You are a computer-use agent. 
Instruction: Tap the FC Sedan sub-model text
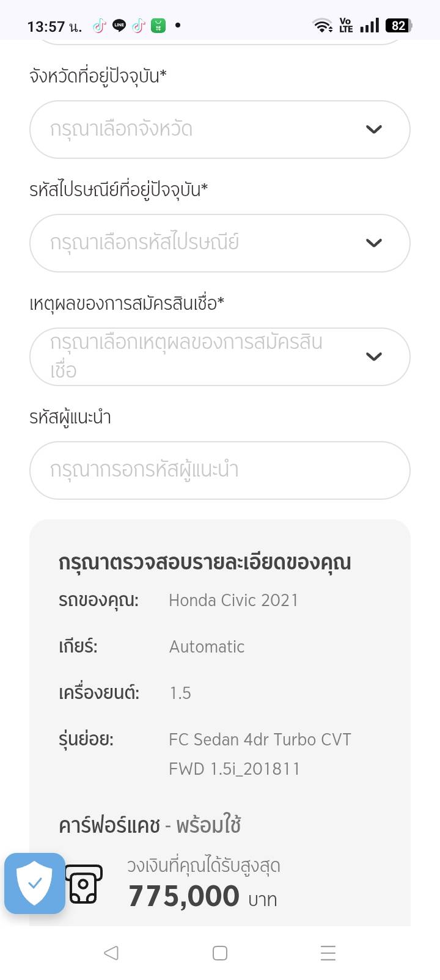click(x=260, y=754)
